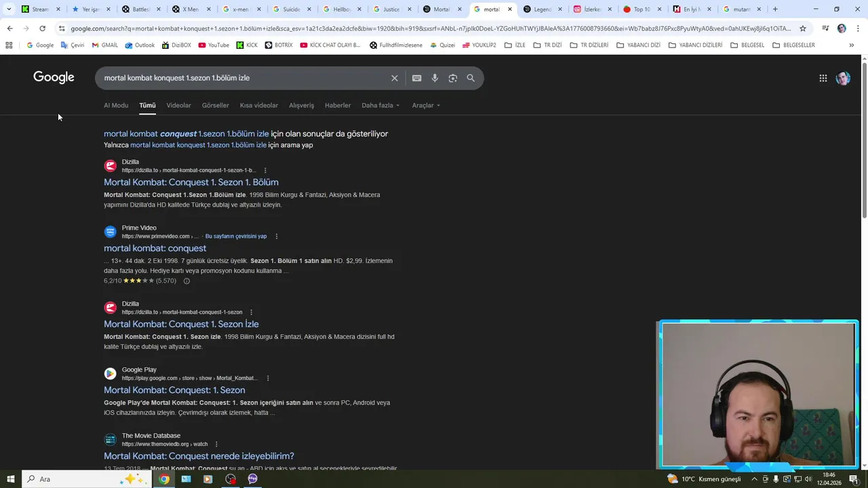This screenshot has width=868, height=488.
Task: Open the notification center on the taskbar
Action: [854, 479]
